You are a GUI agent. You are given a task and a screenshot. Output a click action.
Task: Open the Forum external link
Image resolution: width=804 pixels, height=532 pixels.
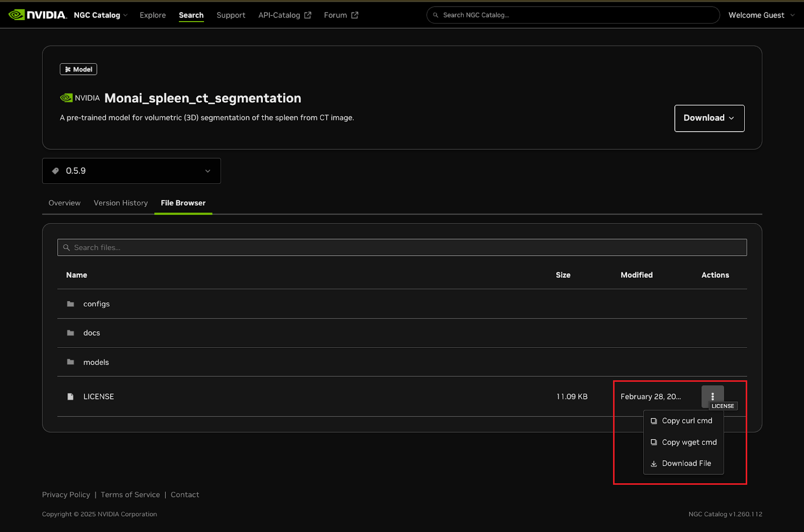341,15
